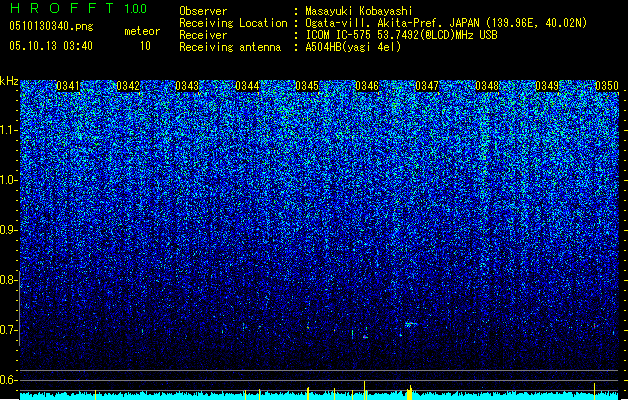Viewport: 629px width, 400px height.
Task: Click the 0349 time marker
Action: pos(547,86)
